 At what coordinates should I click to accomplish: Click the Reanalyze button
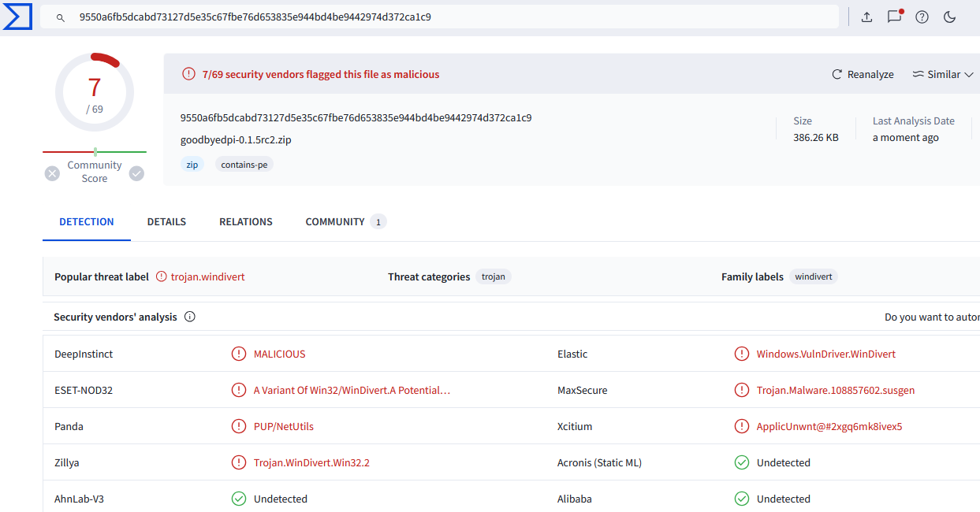point(863,75)
